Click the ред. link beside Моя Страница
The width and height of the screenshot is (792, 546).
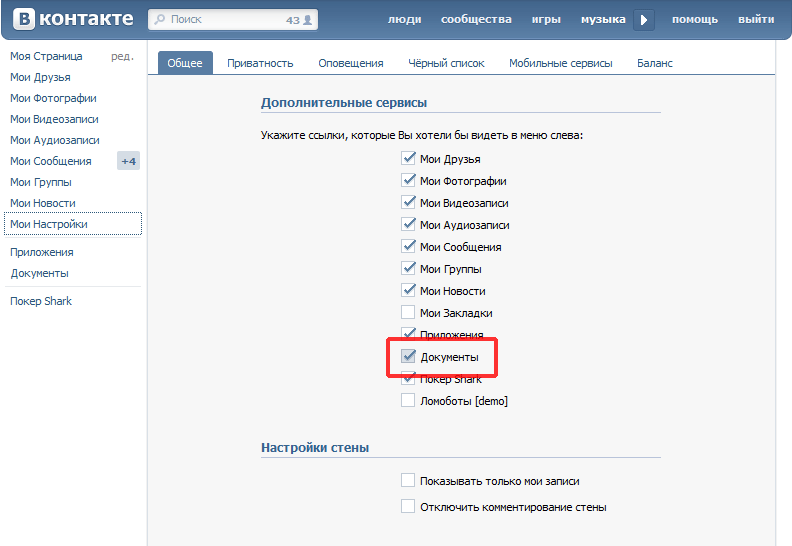click(122, 57)
